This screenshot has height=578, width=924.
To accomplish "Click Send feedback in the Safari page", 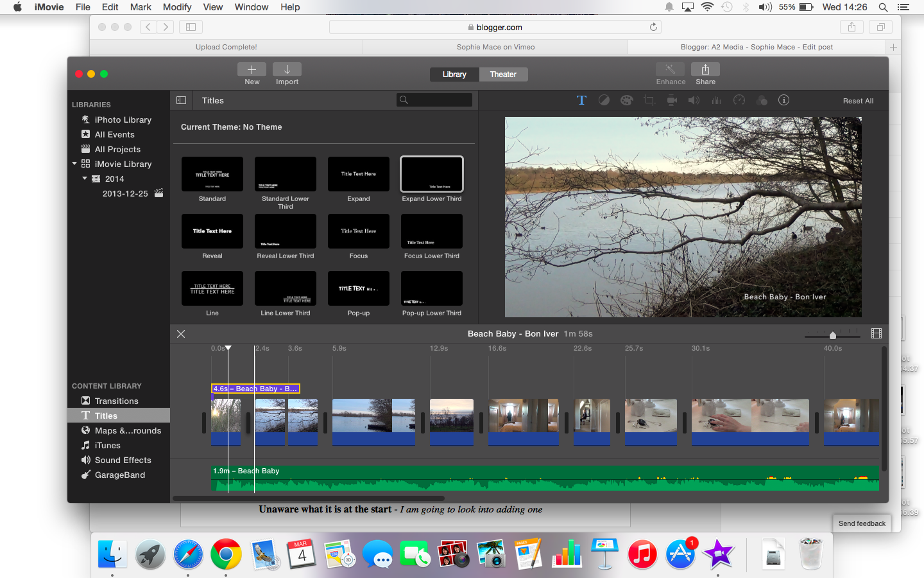I will tap(862, 523).
